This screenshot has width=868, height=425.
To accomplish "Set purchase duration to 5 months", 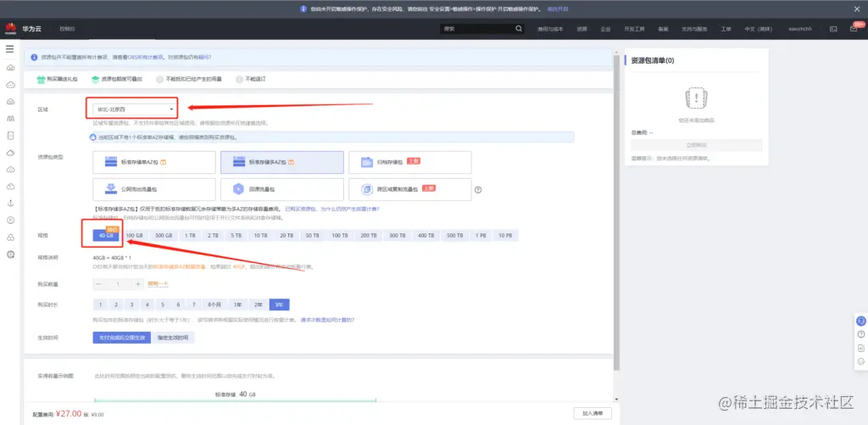I will (x=163, y=305).
